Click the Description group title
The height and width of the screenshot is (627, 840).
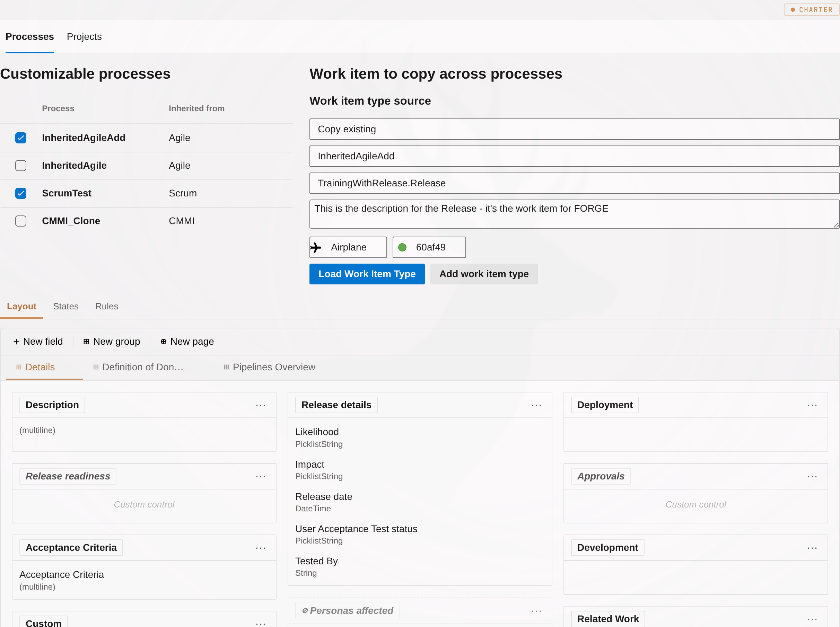point(52,405)
